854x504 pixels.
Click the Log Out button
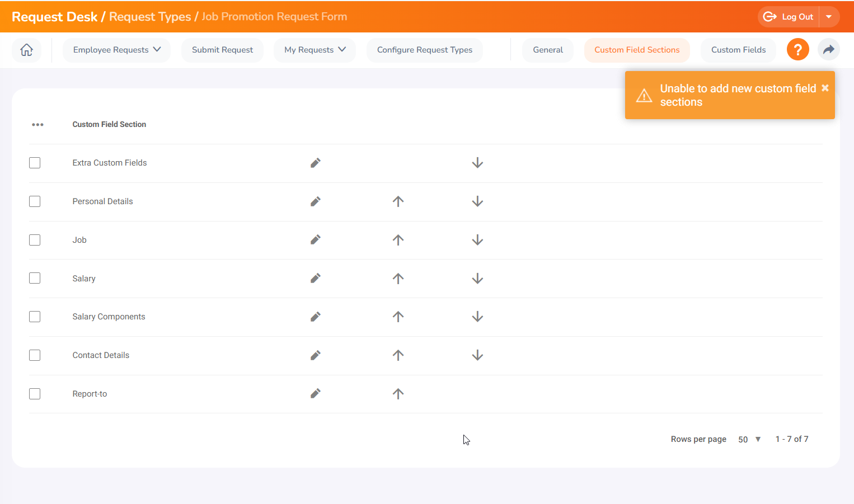pyautogui.click(x=787, y=16)
